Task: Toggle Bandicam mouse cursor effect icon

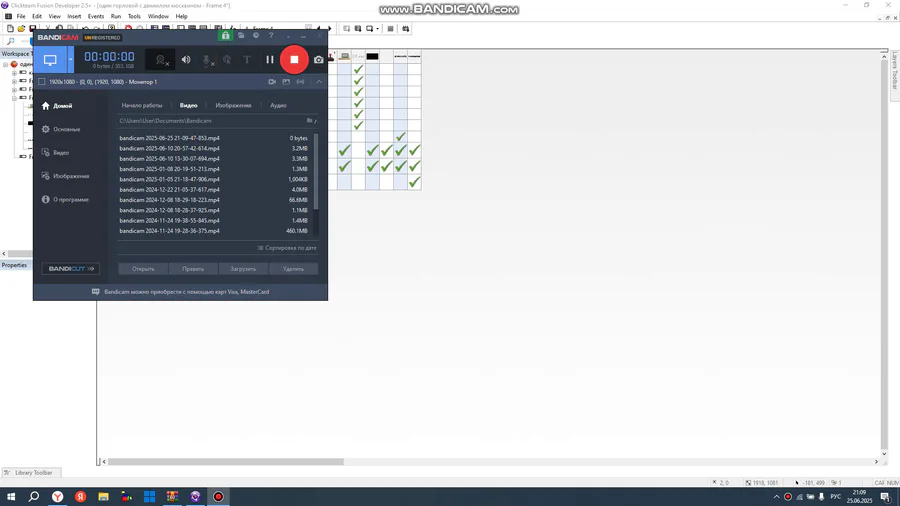Action: (227, 60)
